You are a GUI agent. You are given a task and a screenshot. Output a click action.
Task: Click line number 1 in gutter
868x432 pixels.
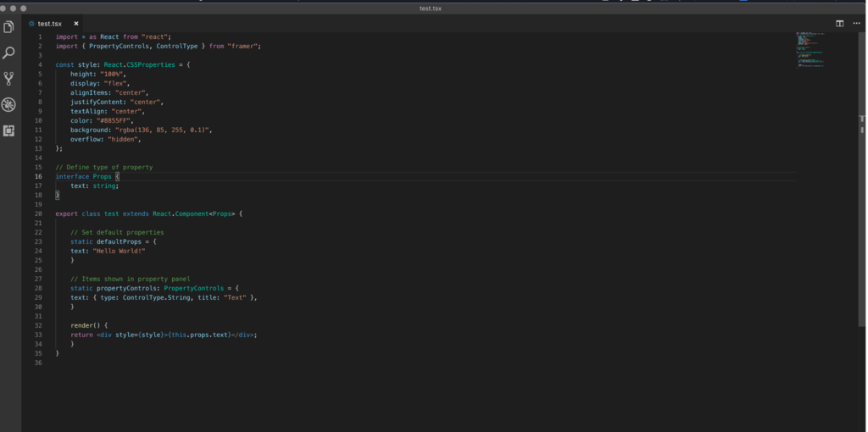[40, 37]
